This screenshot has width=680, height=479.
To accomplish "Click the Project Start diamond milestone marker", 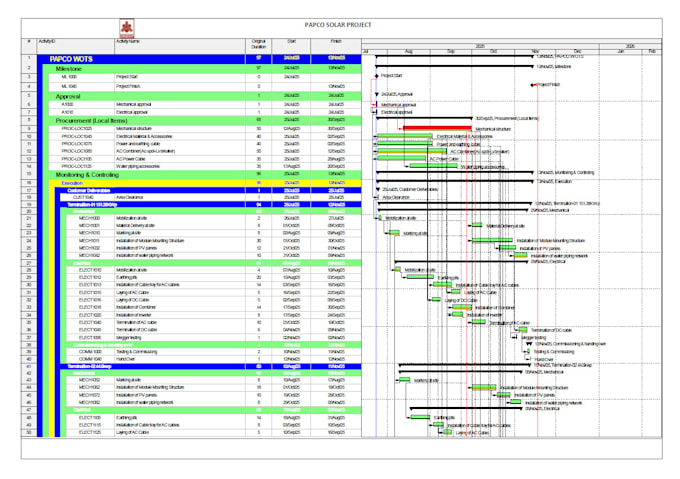I will [376, 76].
